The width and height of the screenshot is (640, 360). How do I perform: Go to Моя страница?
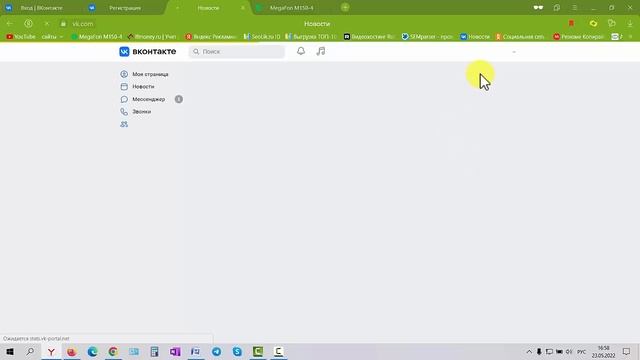pyautogui.click(x=150, y=74)
